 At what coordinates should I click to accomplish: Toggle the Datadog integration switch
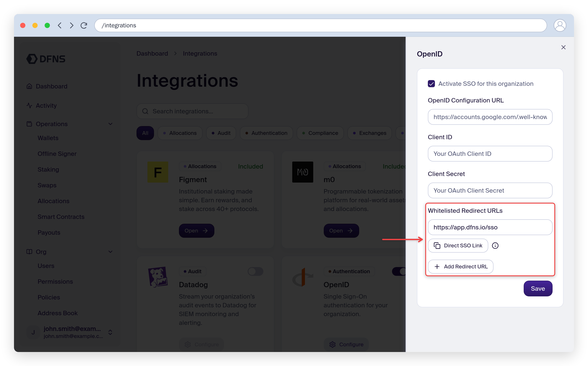click(x=255, y=271)
